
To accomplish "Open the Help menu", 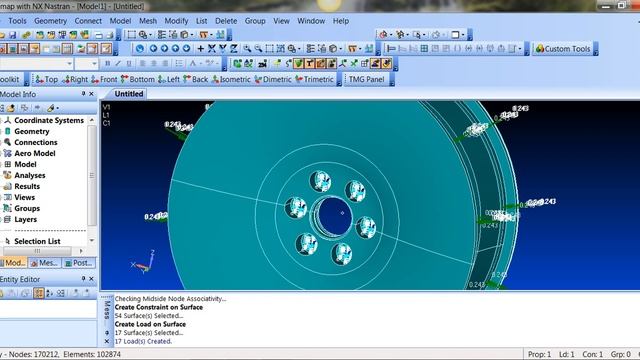I will click(x=341, y=21).
